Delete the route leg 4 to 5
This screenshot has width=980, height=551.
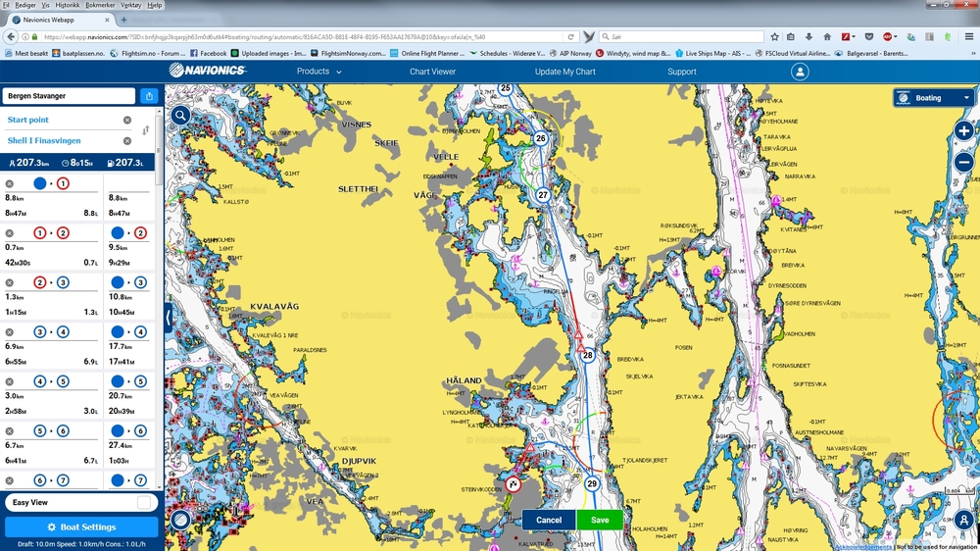click(x=10, y=381)
